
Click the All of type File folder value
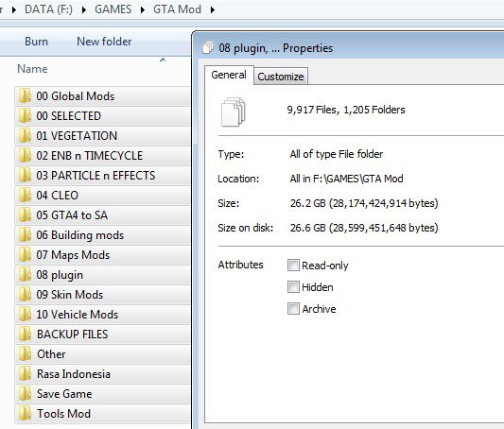337,154
